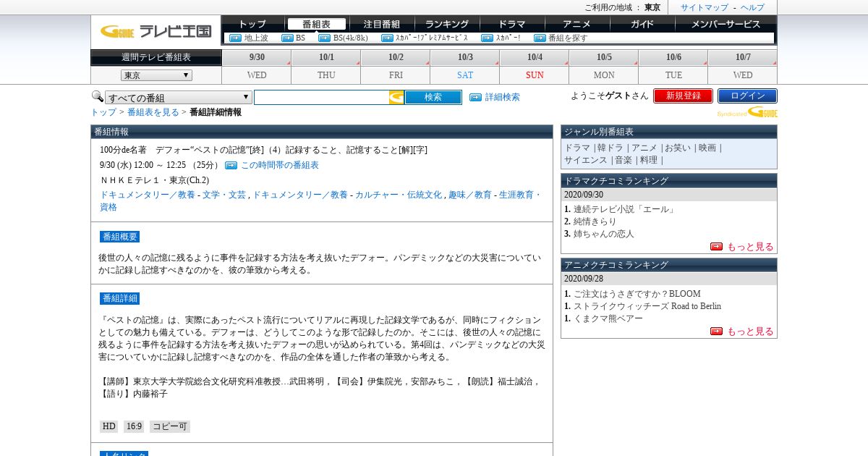Click the magnifier icon beside the search category
The height and width of the screenshot is (456, 868).
point(97,96)
